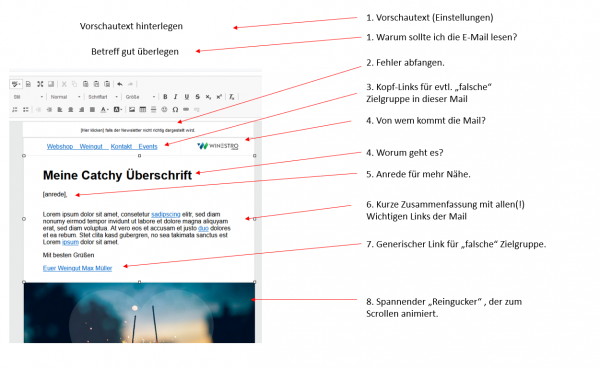Open the Weingut header link
This screenshot has height=368, width=600.
pyautogui.click(x=91, y=147)
